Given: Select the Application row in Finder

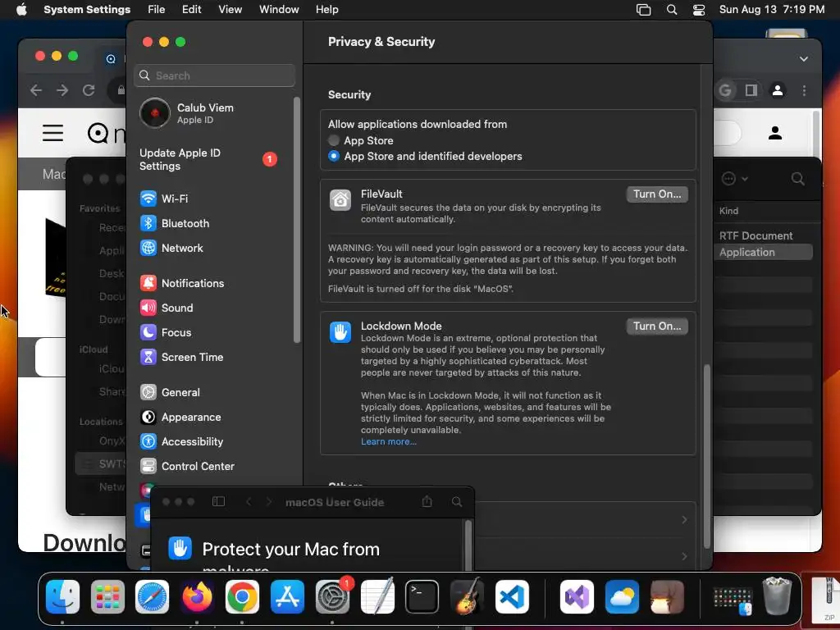Looking at the screenshot, I should (x=764, y=253).
